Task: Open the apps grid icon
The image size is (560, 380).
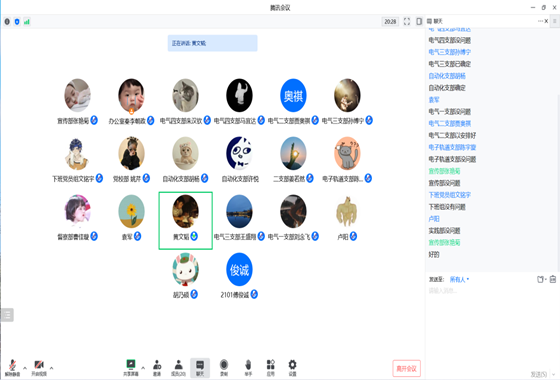Action: [x=271, y=368]
